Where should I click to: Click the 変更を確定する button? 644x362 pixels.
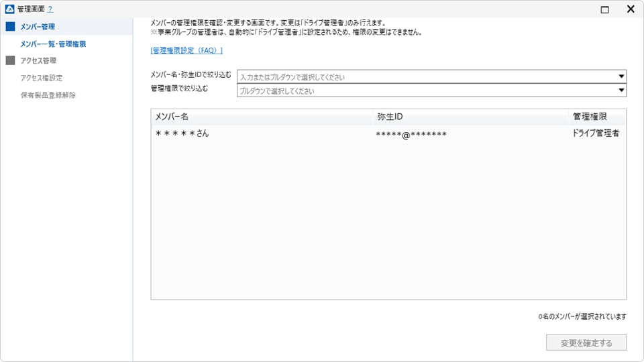click(586, 343)
